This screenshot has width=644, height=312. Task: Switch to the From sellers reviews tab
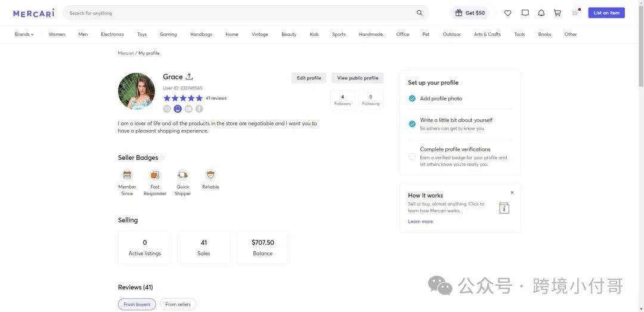tap(178, 304)
